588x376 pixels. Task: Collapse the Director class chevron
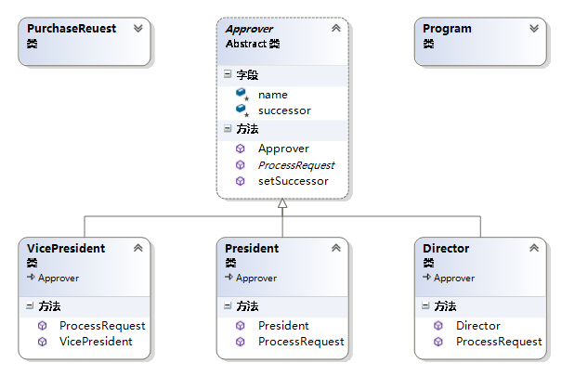pyautogui.click(x=534, y=248)
